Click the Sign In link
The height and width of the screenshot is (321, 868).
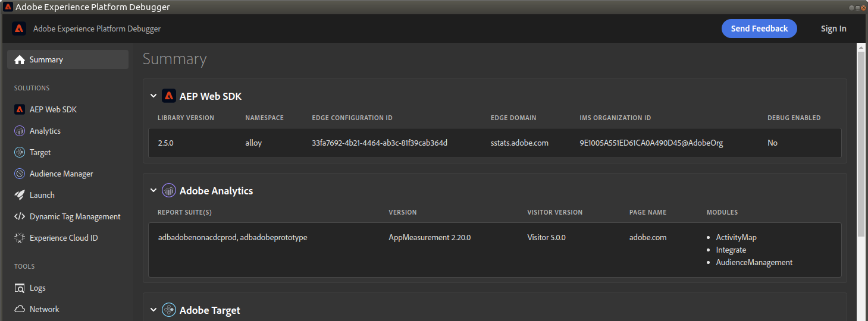click(x=833, y=29)
